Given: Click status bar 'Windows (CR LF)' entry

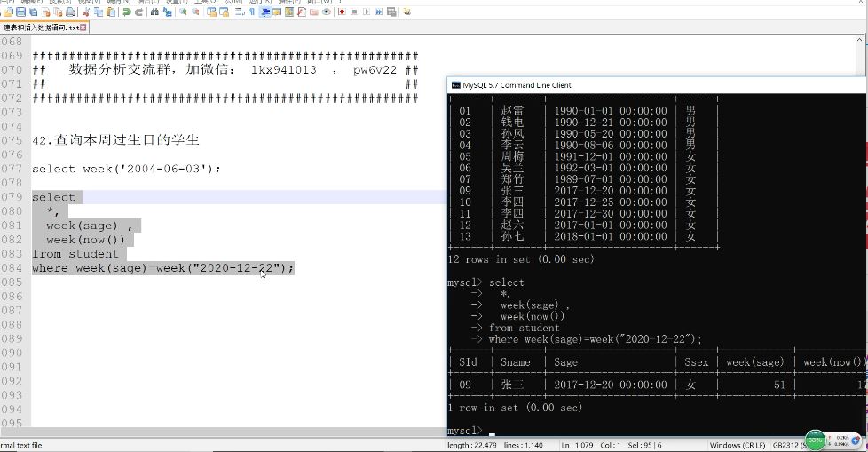Looking at the screenshot, I should point(738,445).
